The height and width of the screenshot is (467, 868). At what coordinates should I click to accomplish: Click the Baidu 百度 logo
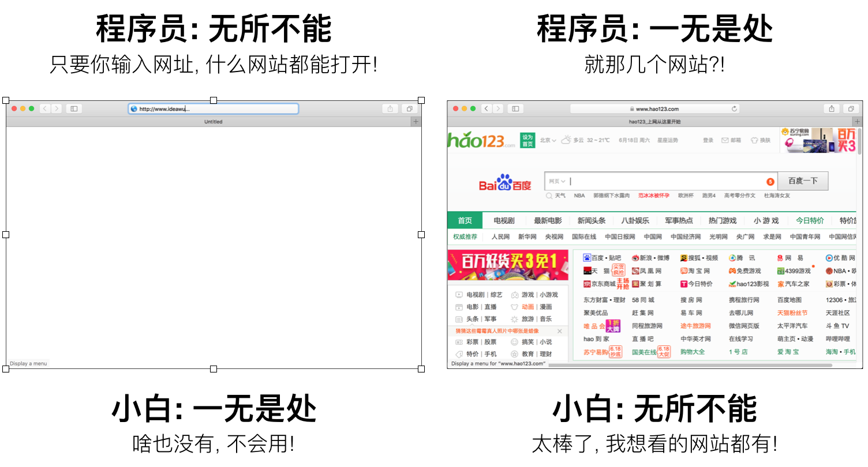point(505,183)
